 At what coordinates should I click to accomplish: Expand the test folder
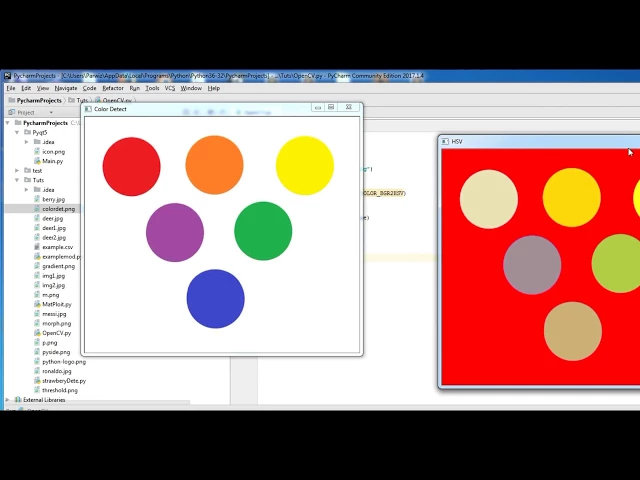click(x=17, y=171)
